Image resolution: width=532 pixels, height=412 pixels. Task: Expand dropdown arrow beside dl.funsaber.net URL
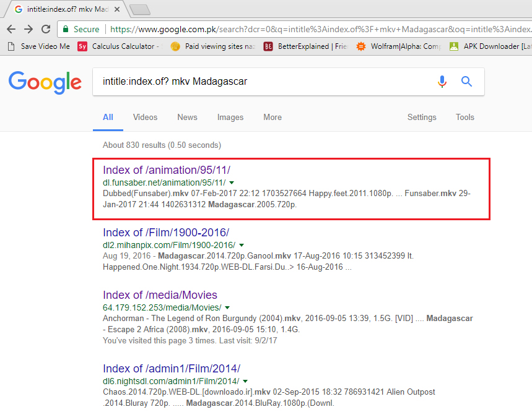232,182
